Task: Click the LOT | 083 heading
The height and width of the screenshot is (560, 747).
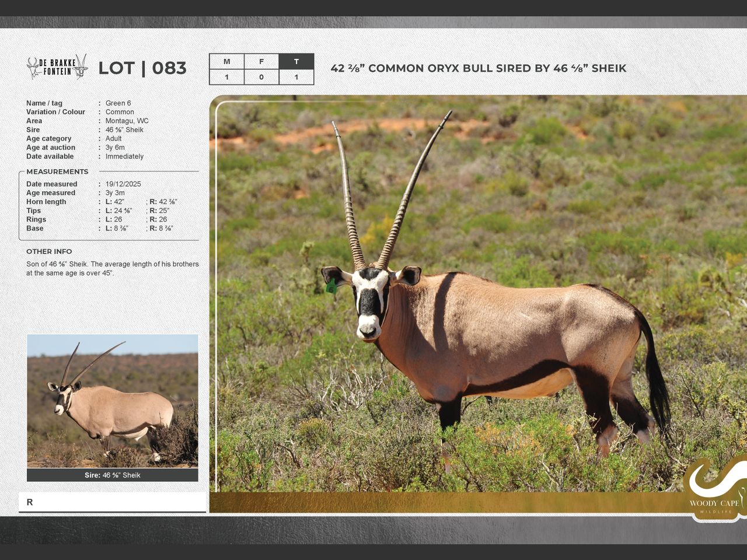Action: coord(142,68)
